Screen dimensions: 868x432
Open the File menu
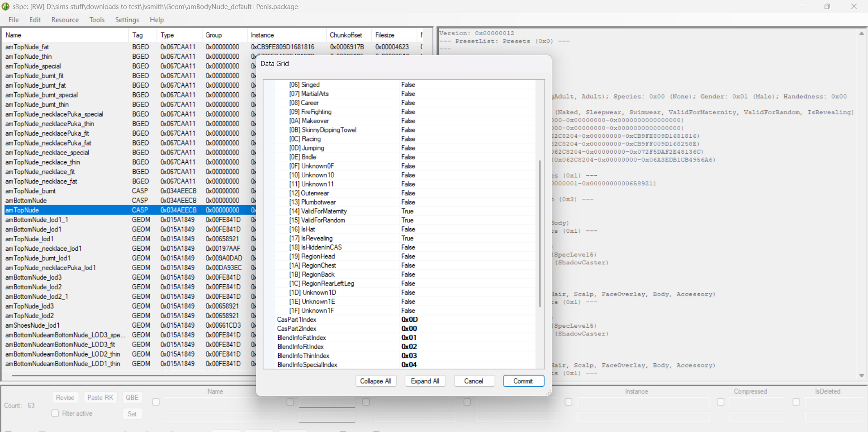coord(14,20)
